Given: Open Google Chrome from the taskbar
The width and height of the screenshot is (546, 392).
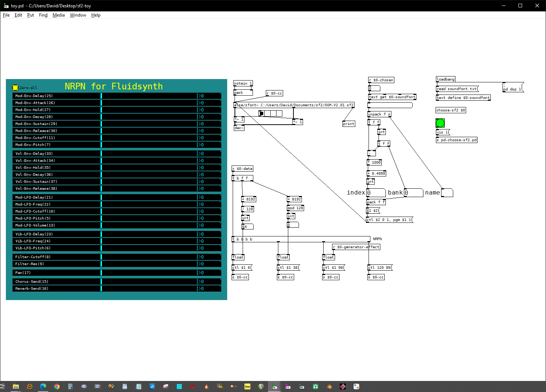Looking at the screenshot, I should click(x=57, y=386).
